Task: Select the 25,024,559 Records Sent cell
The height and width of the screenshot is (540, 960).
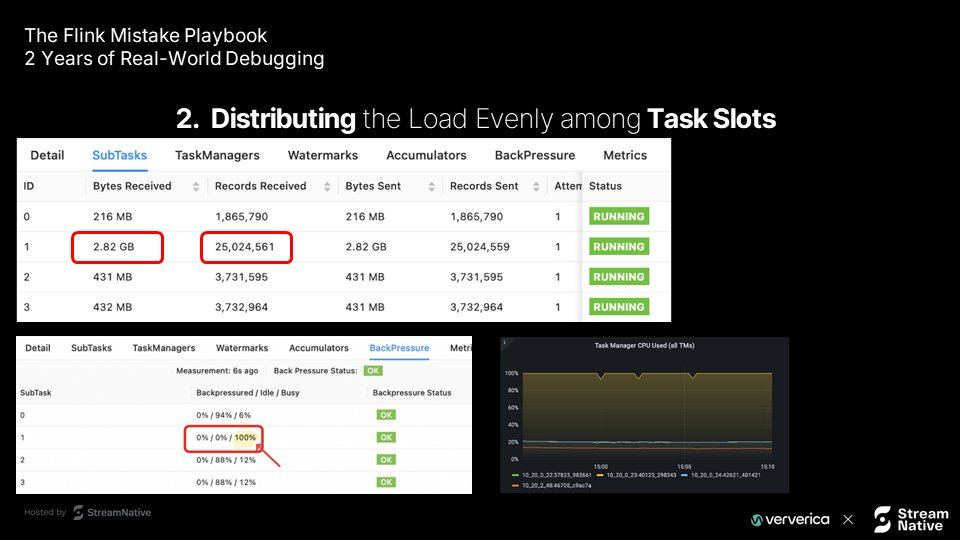Action: [480, 247]
